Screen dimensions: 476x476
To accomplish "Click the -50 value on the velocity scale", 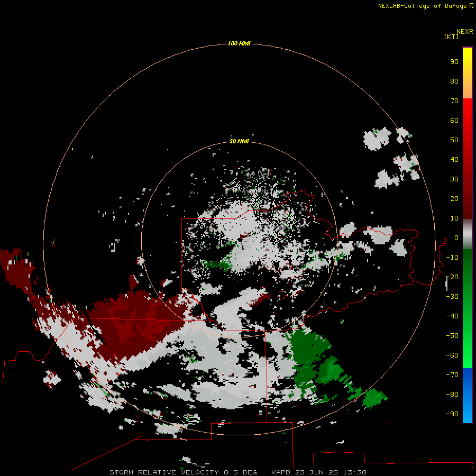I will tap(452, 335).
